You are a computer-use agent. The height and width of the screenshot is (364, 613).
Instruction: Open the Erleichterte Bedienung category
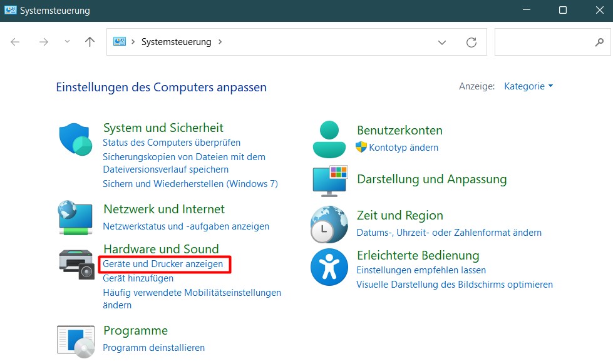(418, 255)
